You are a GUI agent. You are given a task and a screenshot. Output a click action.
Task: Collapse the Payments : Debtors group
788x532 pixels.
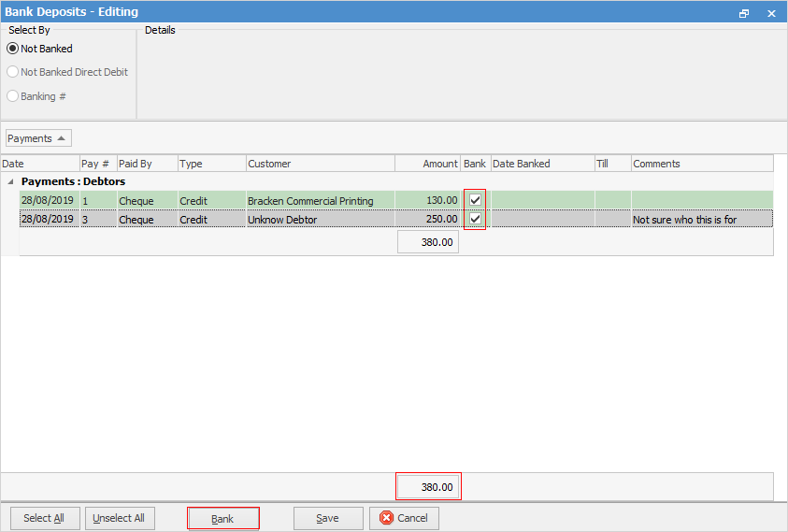11,181
